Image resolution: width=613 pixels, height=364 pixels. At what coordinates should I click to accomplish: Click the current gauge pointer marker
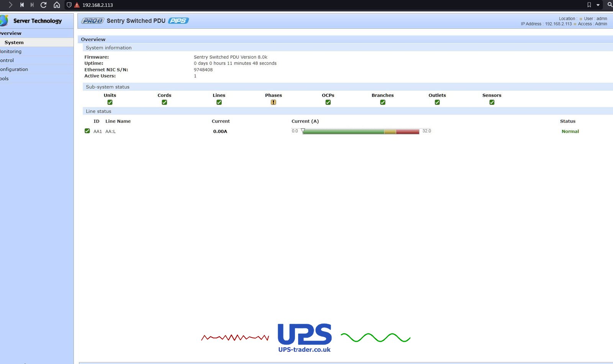point(303,131)
